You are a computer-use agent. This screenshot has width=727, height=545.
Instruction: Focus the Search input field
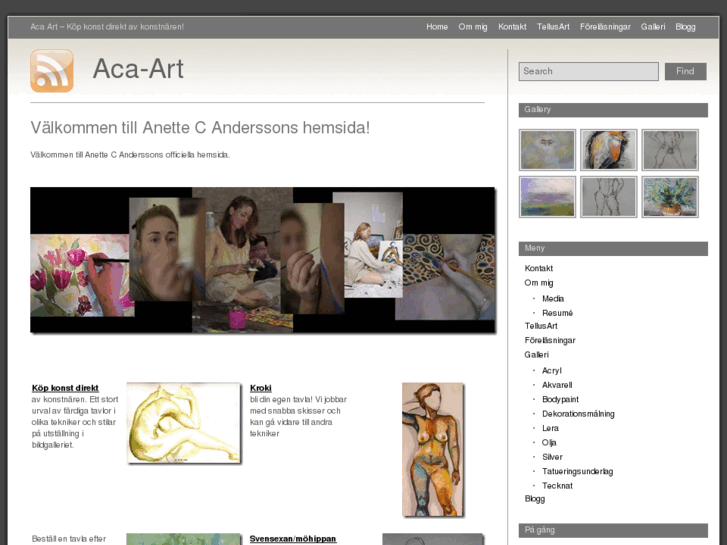pyautogui.click(x=588, y=71)
